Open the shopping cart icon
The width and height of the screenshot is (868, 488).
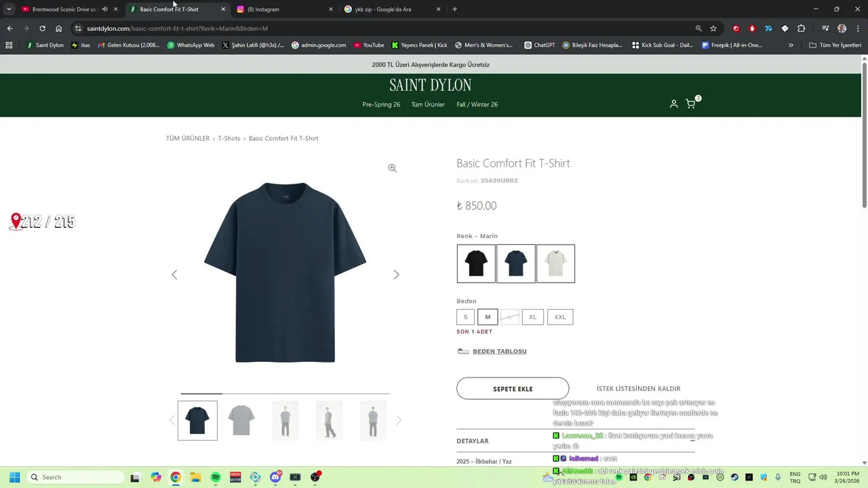pos(690,104)
